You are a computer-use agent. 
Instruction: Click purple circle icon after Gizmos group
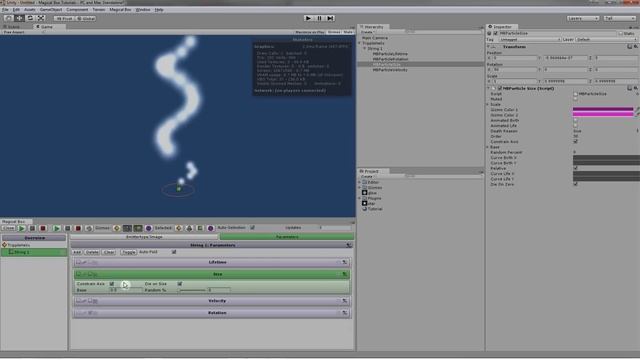tap(149, 229)
